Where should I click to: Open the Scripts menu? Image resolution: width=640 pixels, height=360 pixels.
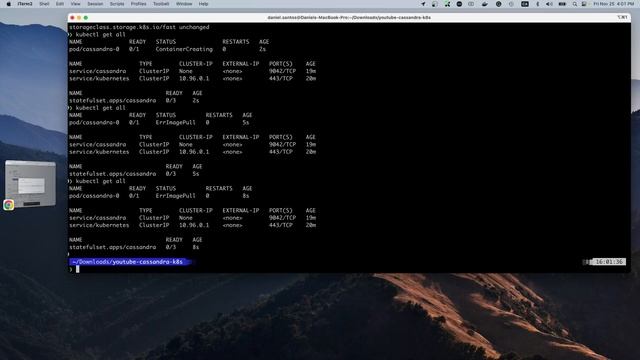coord(117,4)
